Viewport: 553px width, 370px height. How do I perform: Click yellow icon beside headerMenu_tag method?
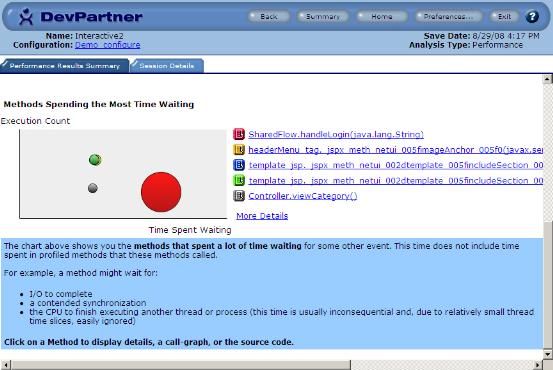tap(239, 150)
